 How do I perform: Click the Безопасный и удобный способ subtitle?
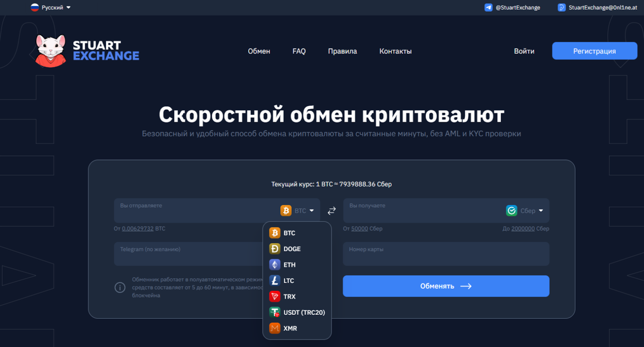tap(331, 133)
